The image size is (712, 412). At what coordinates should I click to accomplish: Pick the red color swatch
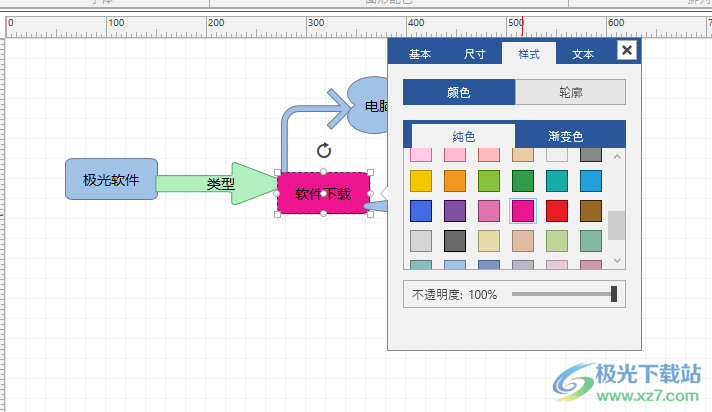pos(557,211)
